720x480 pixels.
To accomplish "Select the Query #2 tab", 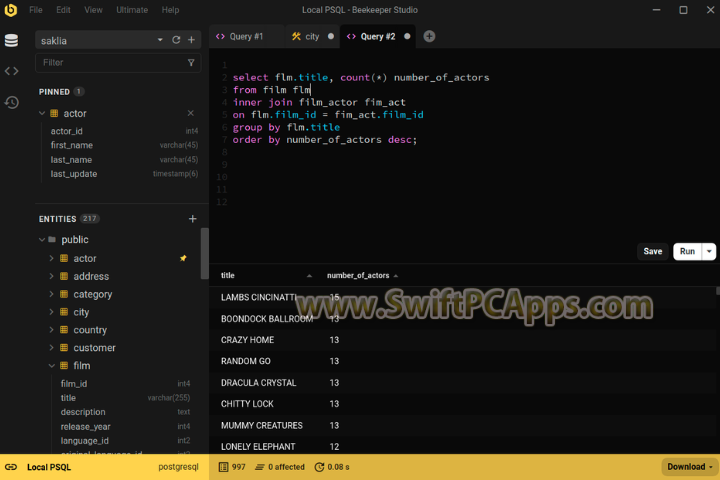I will coord(378,36).
